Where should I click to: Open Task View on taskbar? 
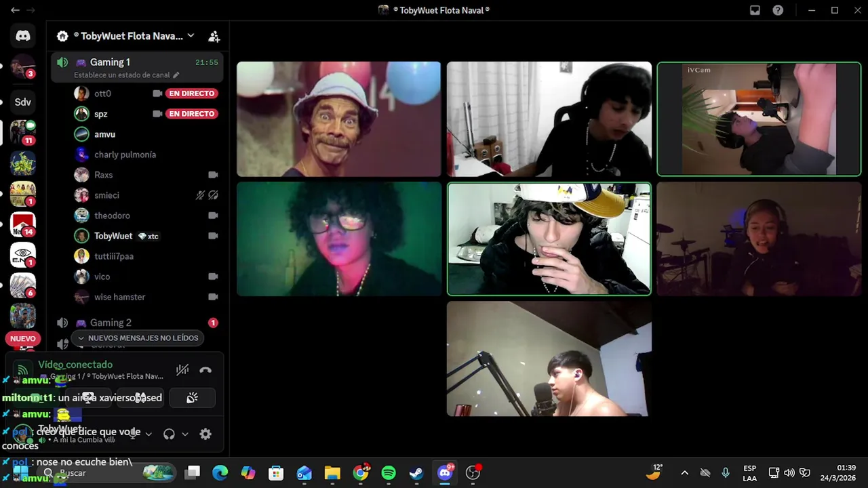coord(193,472)
